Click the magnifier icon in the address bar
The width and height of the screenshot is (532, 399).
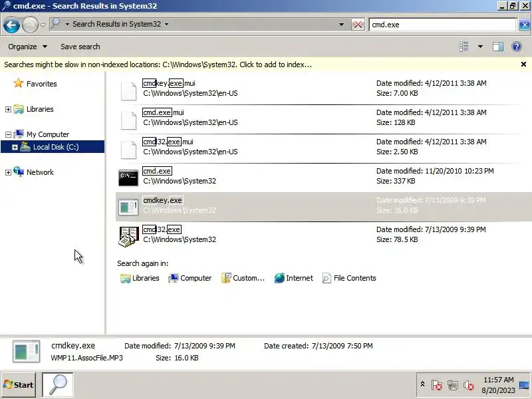pos(56,24)
